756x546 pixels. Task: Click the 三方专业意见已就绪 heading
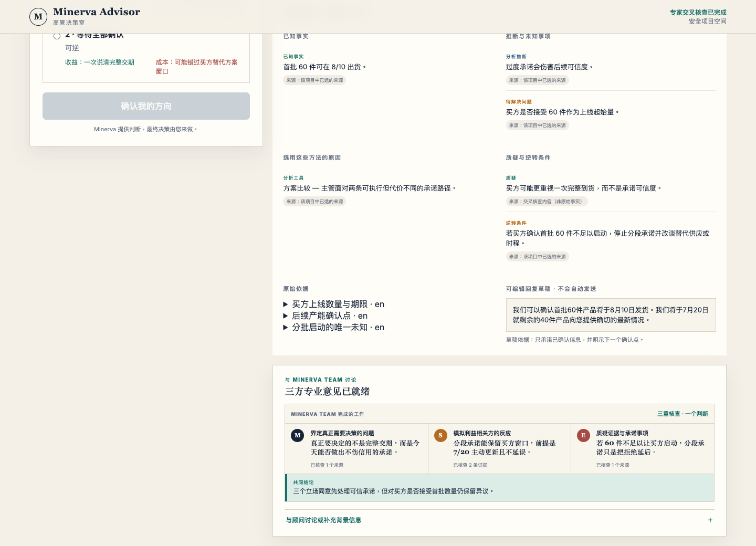click(x=328, y=392)
